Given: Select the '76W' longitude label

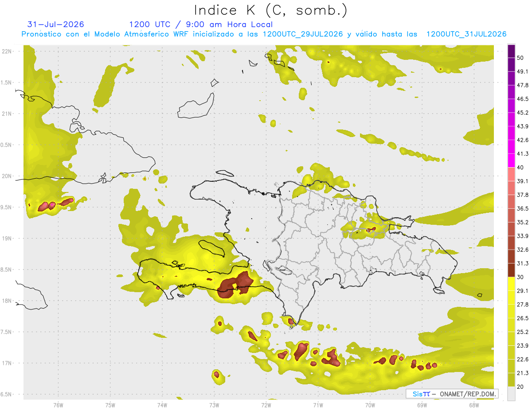Looking at the screenshot, I should click(x=58, y=405).
